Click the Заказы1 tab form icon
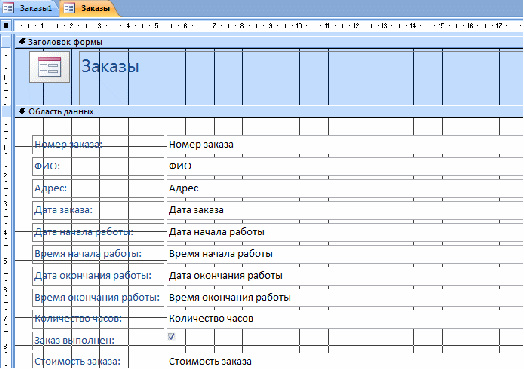The width and height of the screenshot is (524, 369). pyautogui.click(x=8, y=8)
